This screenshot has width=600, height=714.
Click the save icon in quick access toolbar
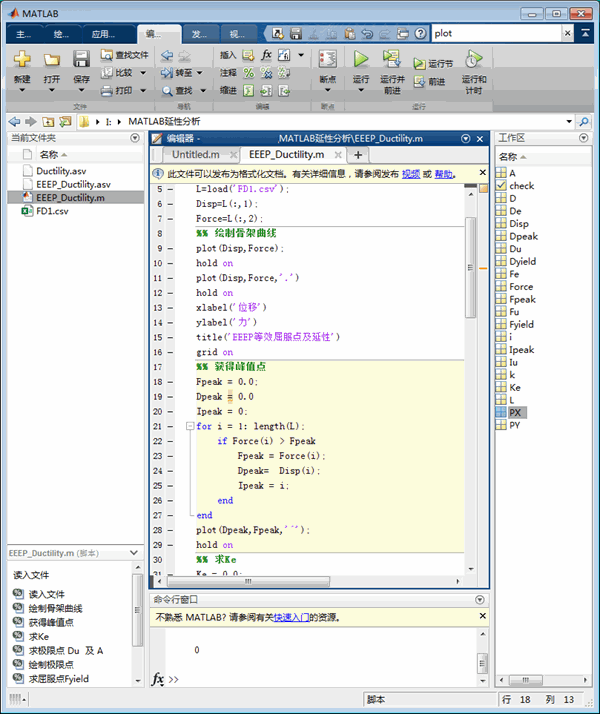coord(296,33)
